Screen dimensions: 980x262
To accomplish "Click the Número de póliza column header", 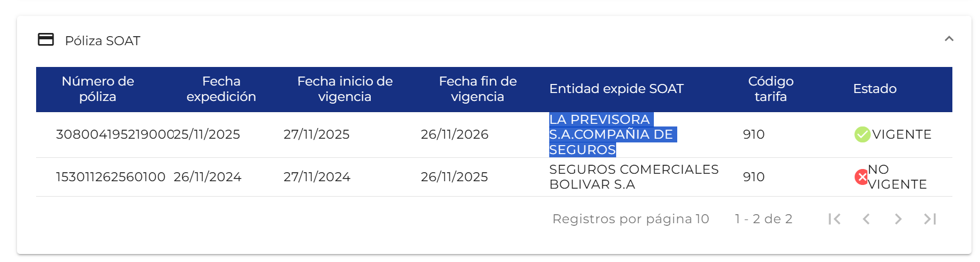I will 98,89.
